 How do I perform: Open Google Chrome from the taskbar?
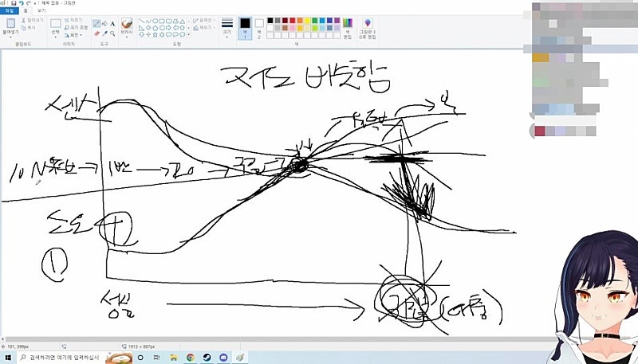[191, 358]
